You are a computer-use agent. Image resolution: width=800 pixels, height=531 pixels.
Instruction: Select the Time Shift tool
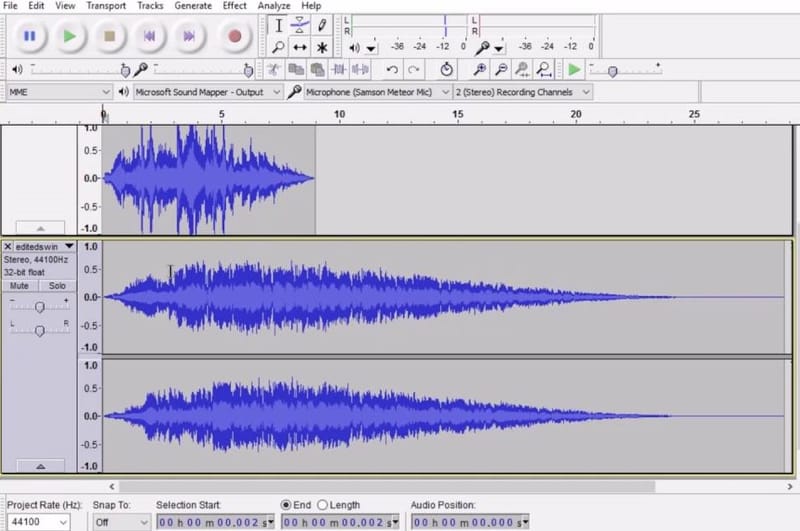click(300, 47)
